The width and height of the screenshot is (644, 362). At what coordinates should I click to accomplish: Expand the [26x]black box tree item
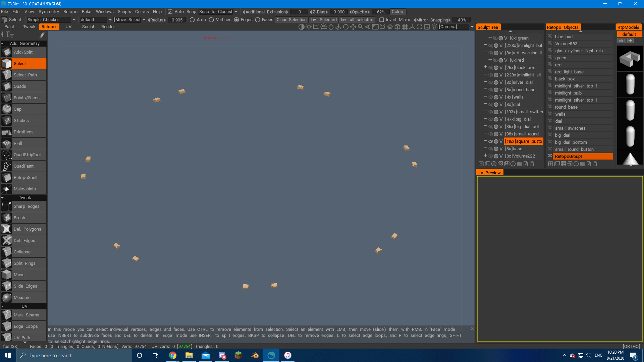(x=485, y=67)
